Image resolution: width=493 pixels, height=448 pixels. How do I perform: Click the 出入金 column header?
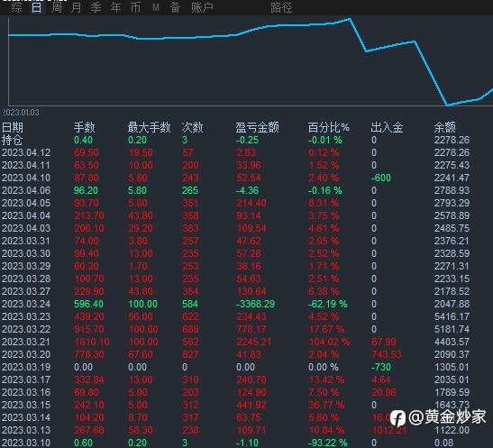pos(387,127)
